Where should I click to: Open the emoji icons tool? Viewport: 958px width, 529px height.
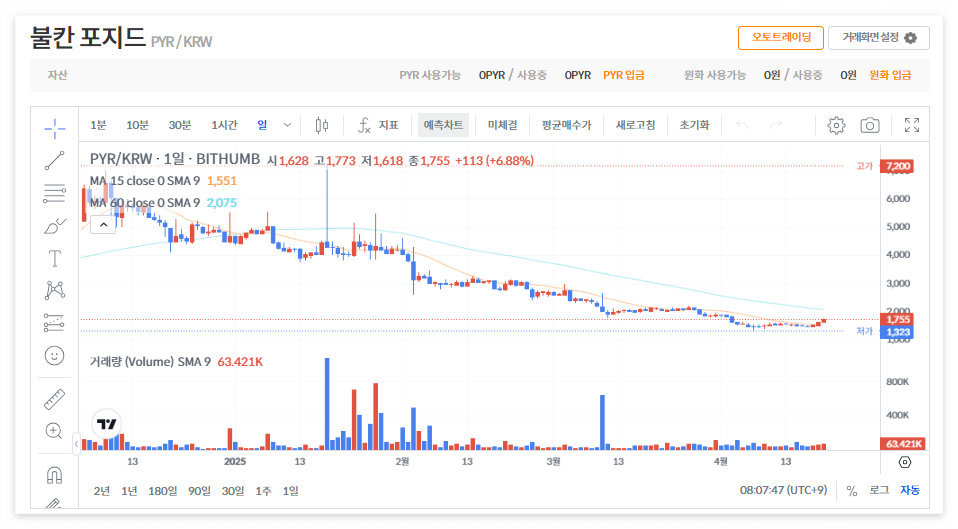[x=54, y=356]
